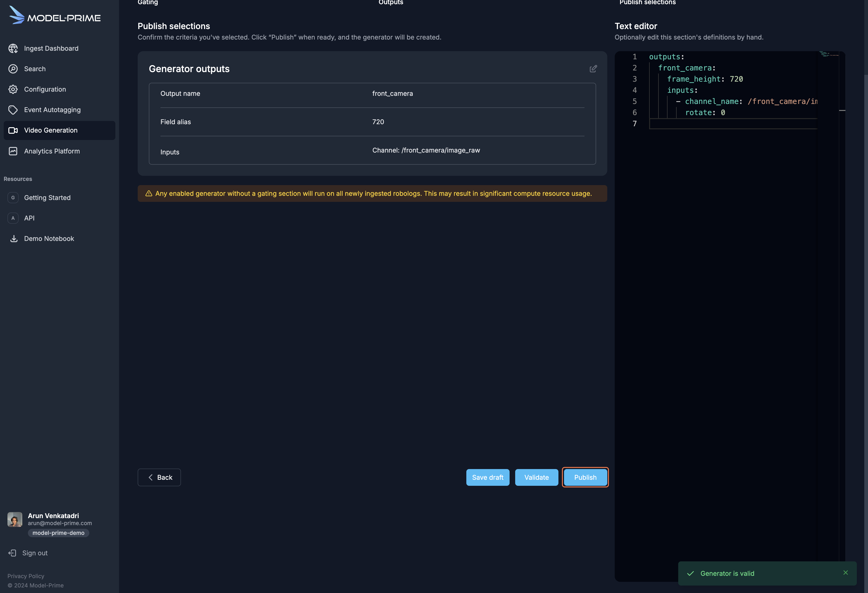The height and width of the screenshot is (593, 868).
Task: Open the Configuration section
Action: [59, 89]
